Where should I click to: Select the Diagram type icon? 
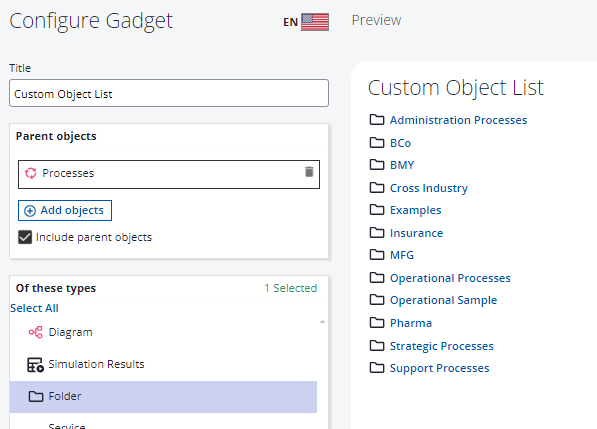click(35, 332)
